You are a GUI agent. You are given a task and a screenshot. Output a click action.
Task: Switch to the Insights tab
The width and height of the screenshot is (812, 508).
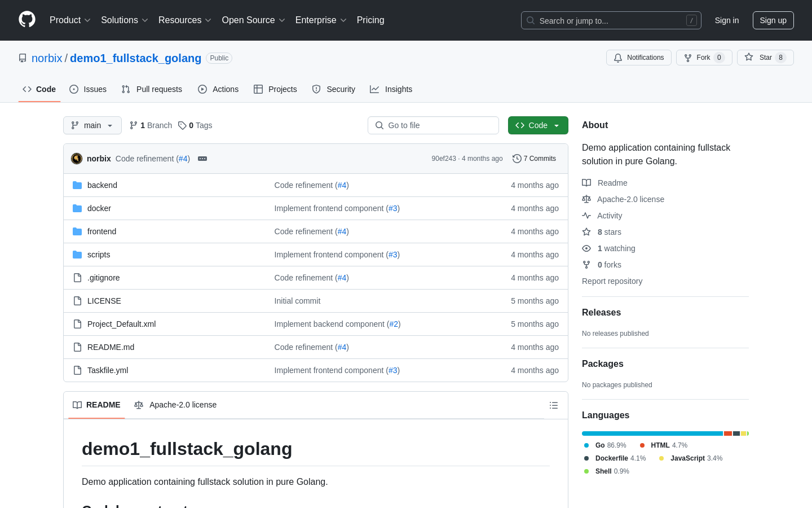391,89
